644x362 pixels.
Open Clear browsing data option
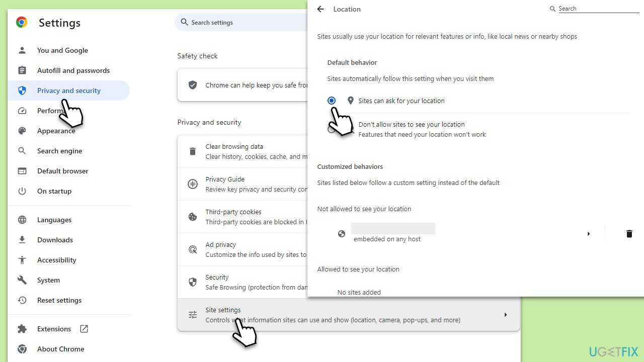[x=243, y=151]
